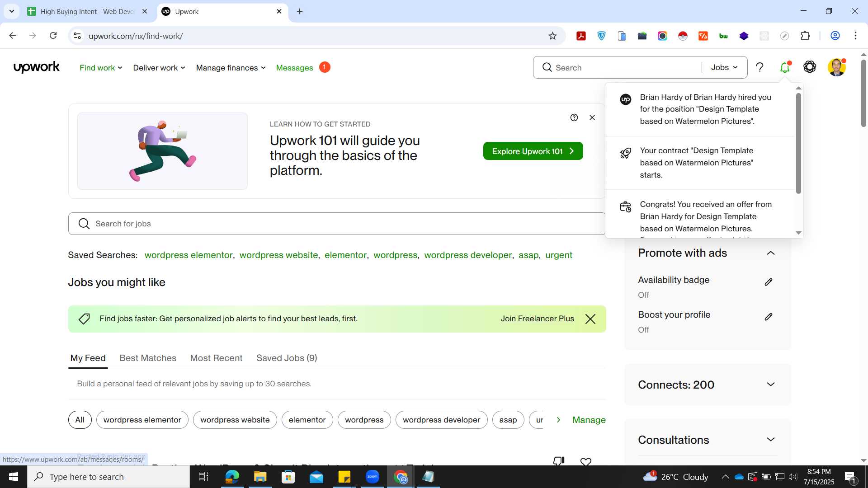Switch to the Most Recent tab
This screenshot has width=868, height=488.
(216, 358)
